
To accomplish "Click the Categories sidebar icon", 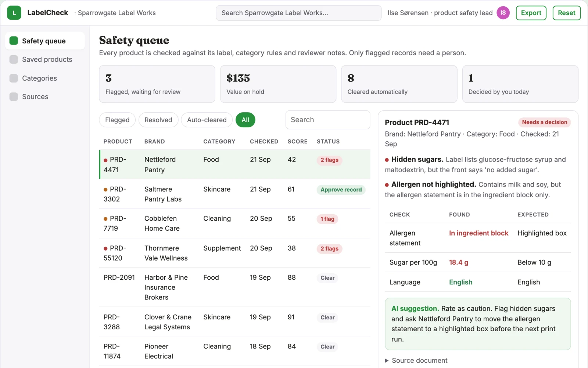I will [x=14, y=78].
